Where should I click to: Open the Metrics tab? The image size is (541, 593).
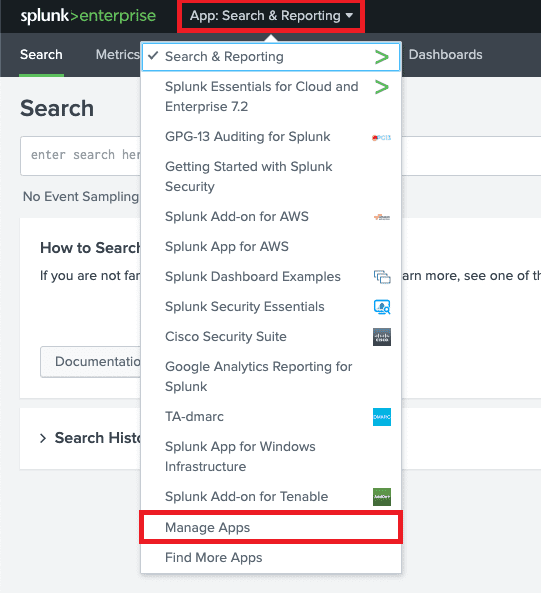[118, 54]
